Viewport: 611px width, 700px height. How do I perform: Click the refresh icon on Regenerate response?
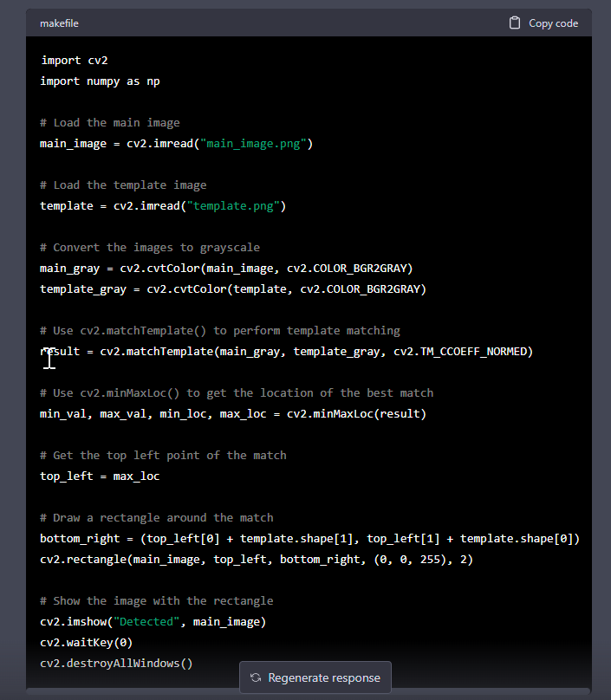pos(255,677)
